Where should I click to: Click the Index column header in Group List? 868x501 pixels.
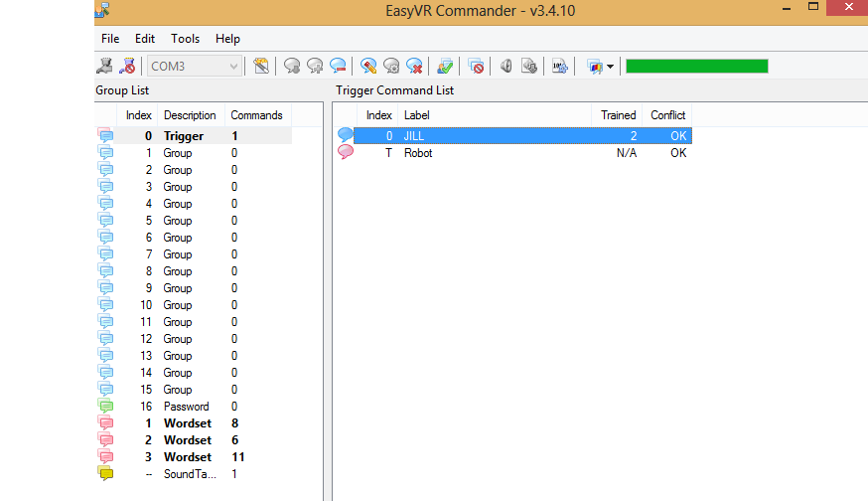(x=138, y=115)
